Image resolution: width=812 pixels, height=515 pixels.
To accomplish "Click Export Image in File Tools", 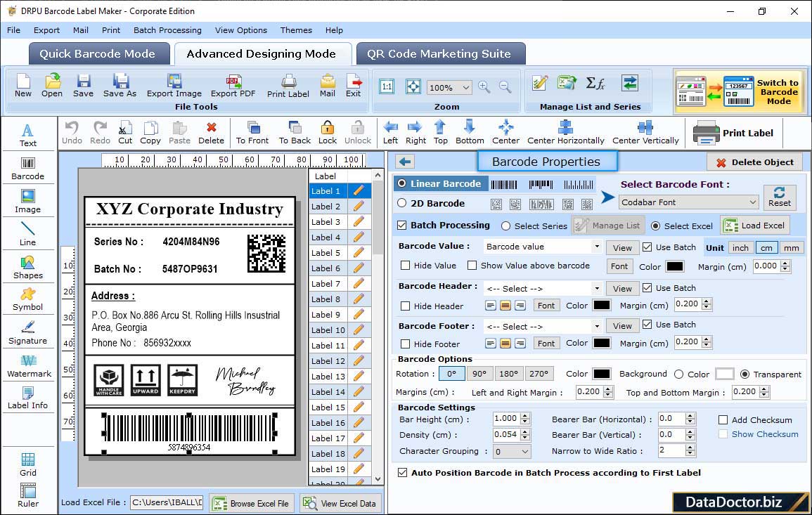I will (x=174, y=86).
